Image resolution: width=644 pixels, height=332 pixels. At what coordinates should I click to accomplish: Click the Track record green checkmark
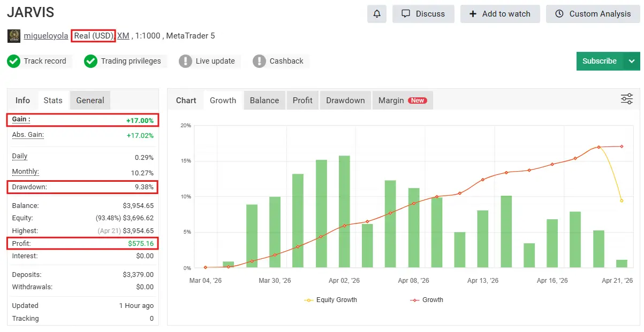[x=14, y=61]
